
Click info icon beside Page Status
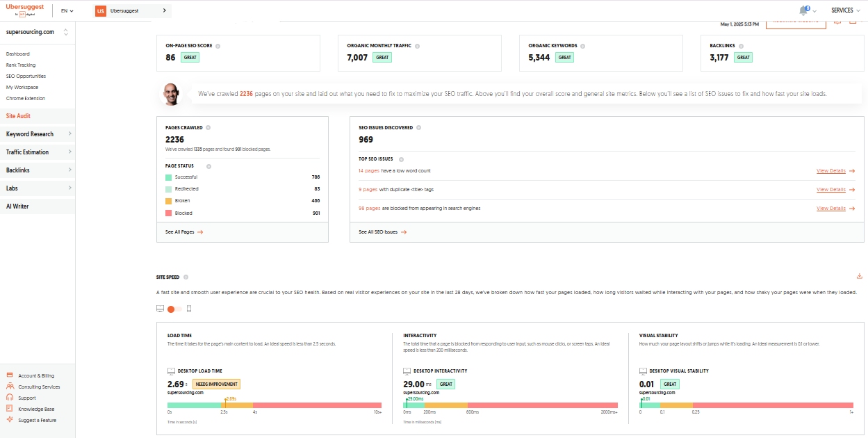tap(209, 166)
